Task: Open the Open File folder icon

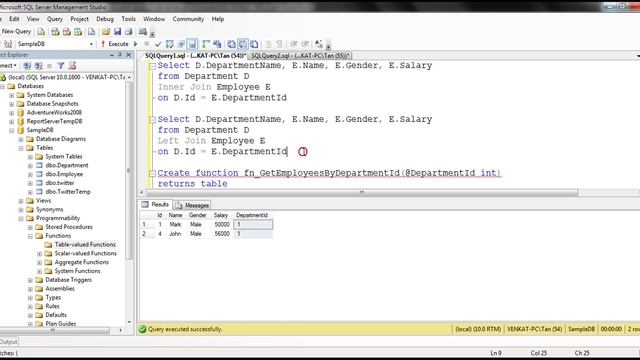Action: [106, 31]
